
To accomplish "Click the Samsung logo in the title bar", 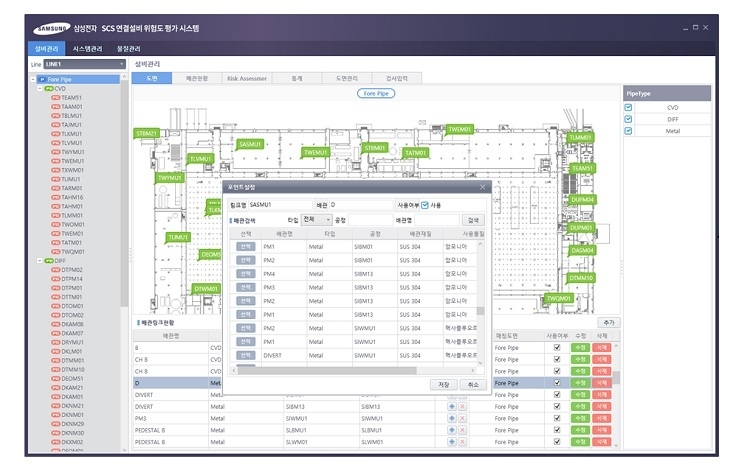I will (x=52, y=29).
